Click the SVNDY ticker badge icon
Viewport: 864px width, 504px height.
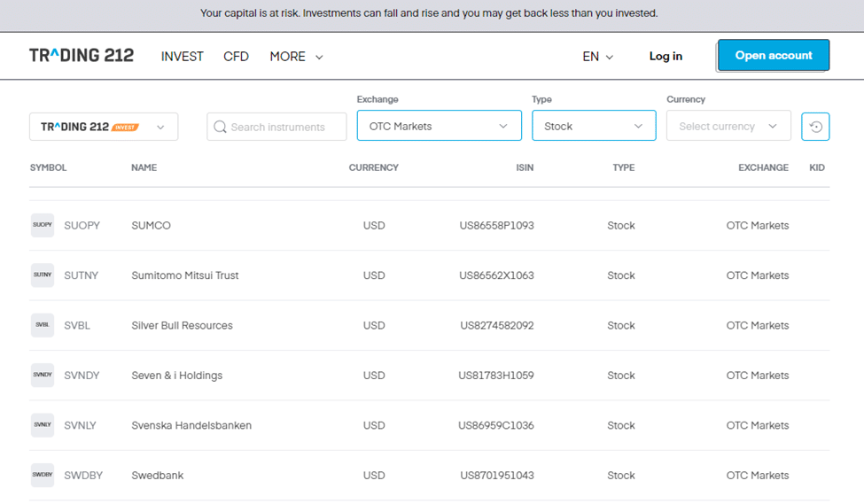(x=43, y=375)
